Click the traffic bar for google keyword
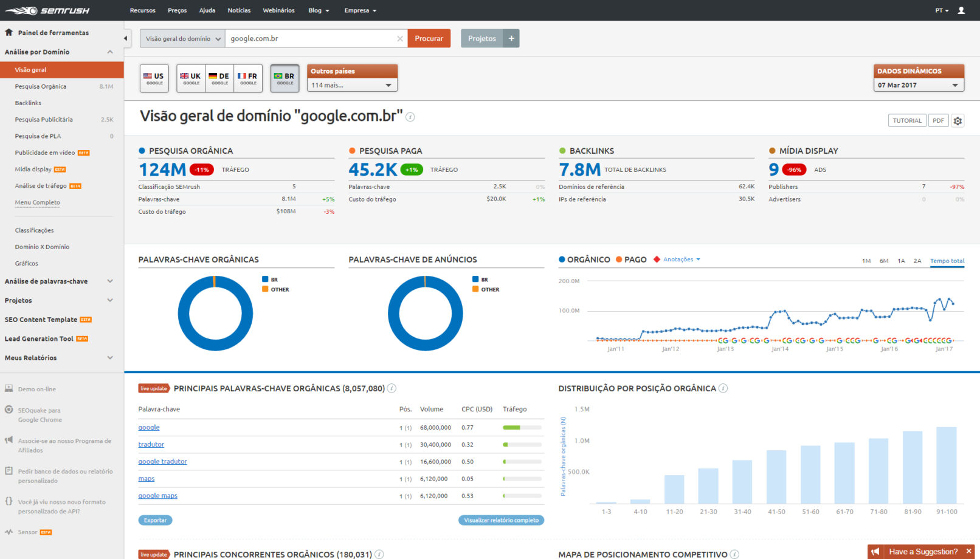The image size is (980, 559). [522, 428]
